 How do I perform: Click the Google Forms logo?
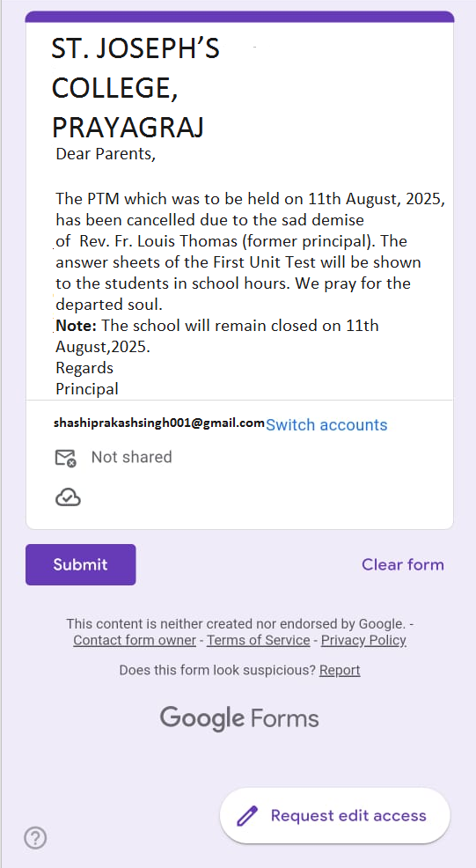click(x=239, y=718)
